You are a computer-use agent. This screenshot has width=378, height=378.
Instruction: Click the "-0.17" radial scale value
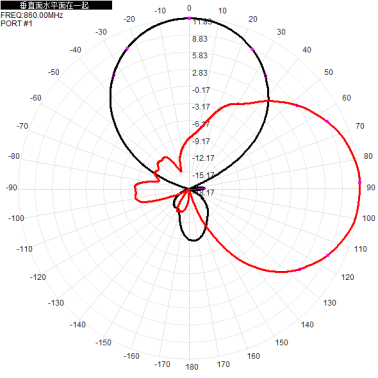pos(201,90)
